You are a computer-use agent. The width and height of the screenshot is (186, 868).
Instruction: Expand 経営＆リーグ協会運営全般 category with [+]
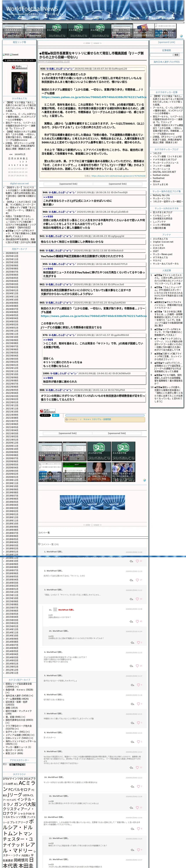tap(17, 687)
